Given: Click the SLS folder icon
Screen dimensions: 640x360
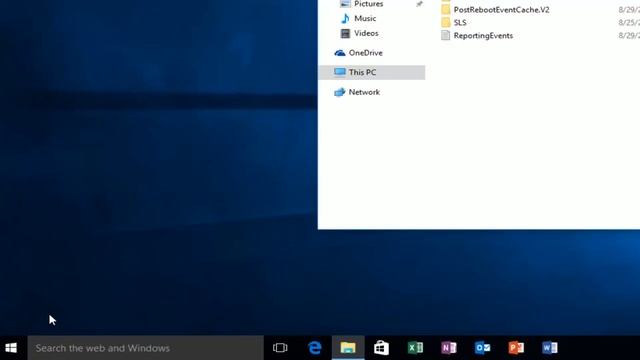Looking at the screenshot, I should (446, 22).
